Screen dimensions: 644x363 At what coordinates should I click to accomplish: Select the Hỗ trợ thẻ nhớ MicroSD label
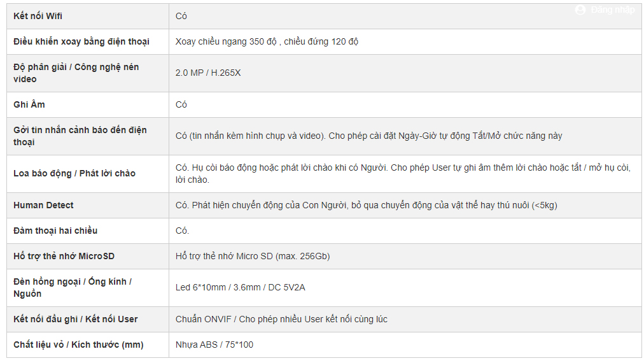click(x=64, y=256)
